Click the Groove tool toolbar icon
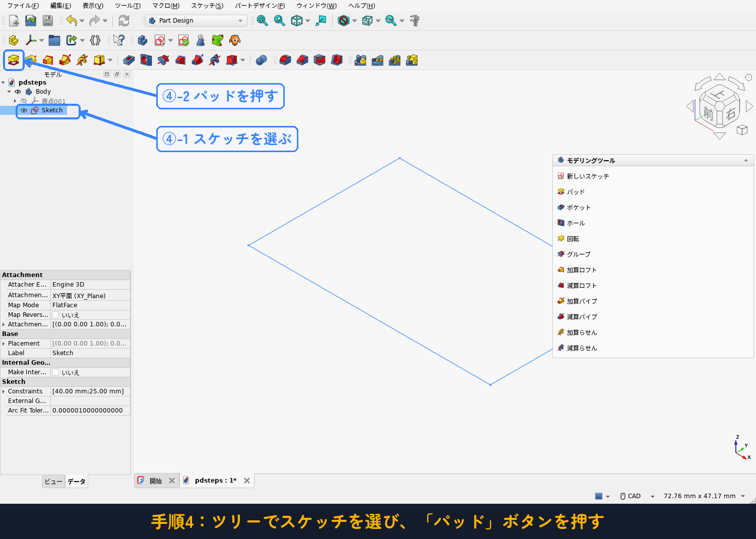This screenshot has height=539, width=756. (163, 60)
